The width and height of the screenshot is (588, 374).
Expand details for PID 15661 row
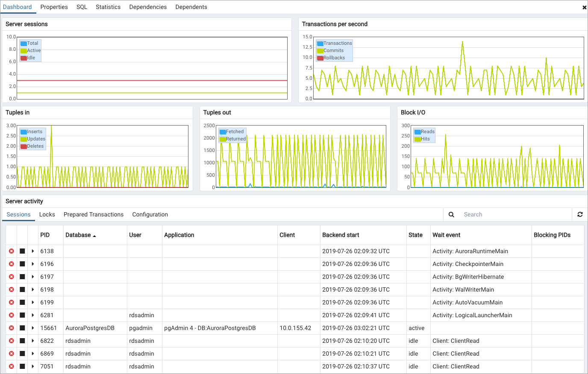pyautogui.click(x=33, y=328)
